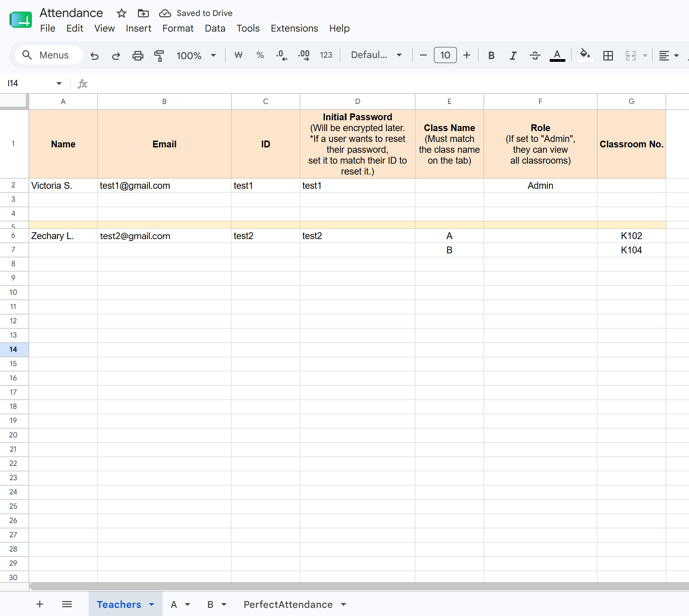Decrease decimal places
The image size is (689, 616).
282,55
